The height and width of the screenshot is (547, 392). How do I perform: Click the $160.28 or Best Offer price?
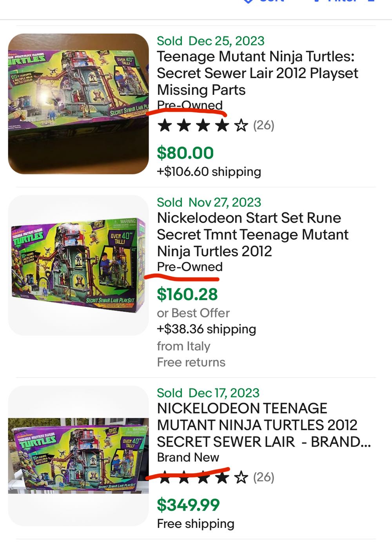click(187, 294)
